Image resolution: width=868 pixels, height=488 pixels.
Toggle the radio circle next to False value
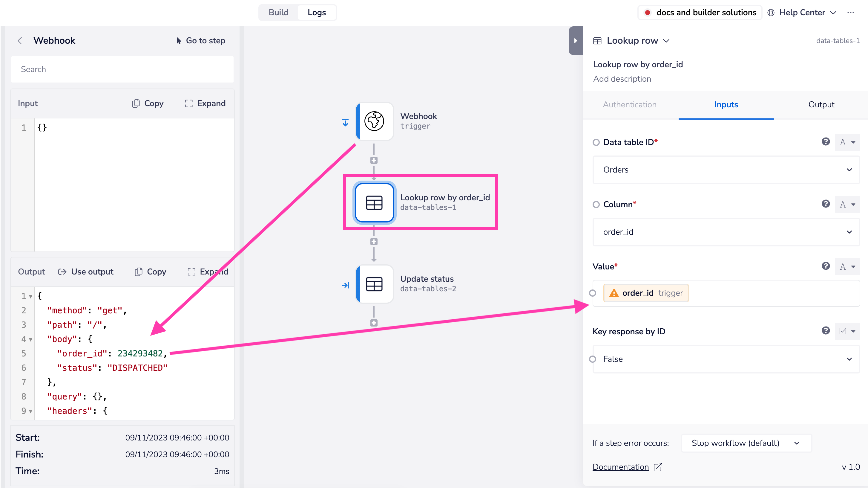click(x=592, y=359)
